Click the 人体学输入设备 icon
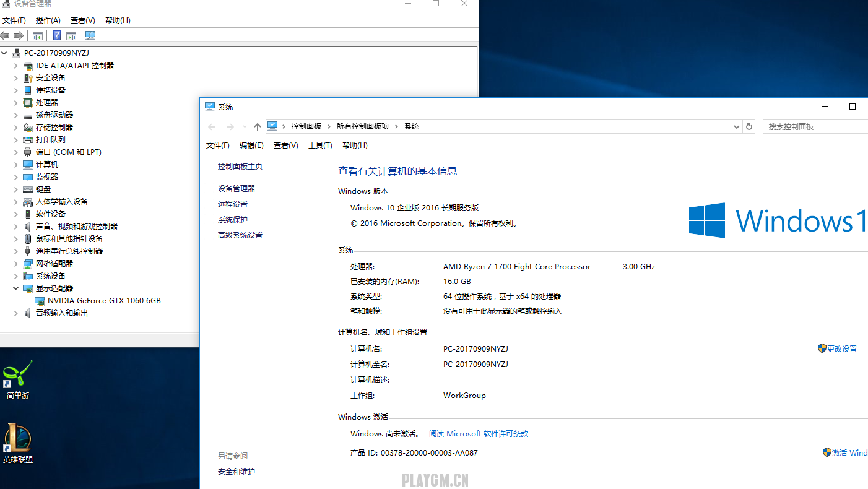The width and height of the screenshot is (868, 489). click(x=28, y=202)
